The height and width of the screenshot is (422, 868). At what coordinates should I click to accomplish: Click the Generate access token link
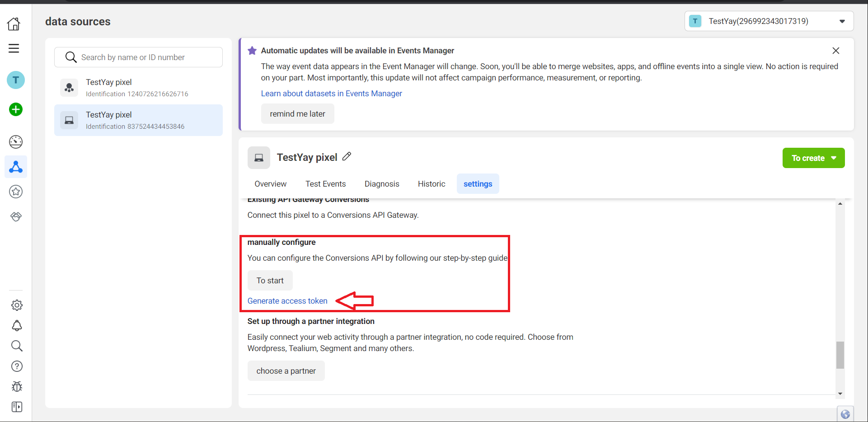click(287, 300)
